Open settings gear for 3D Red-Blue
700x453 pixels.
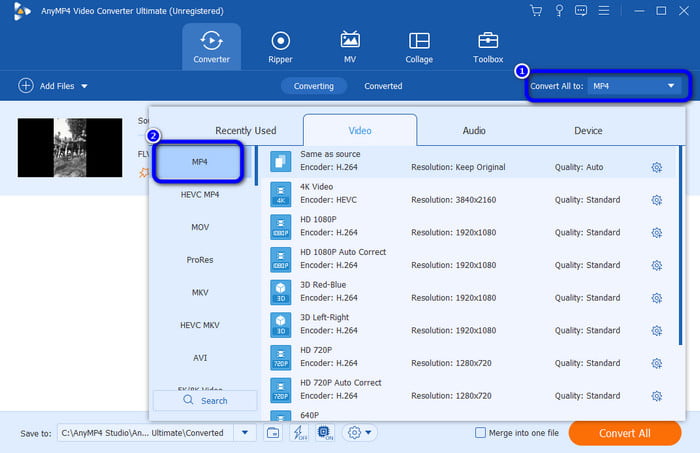click(x=656, y=298)
